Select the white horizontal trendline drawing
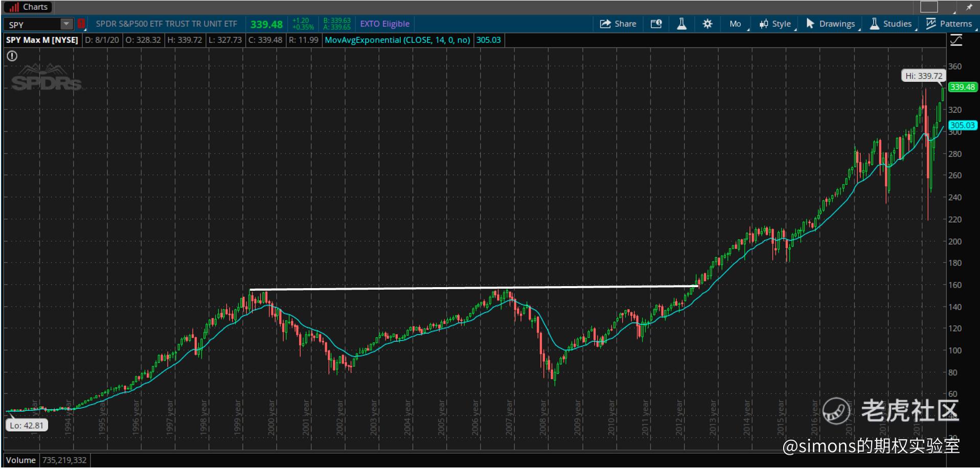This screenshot has width=980, height=469. coord(474,288)
